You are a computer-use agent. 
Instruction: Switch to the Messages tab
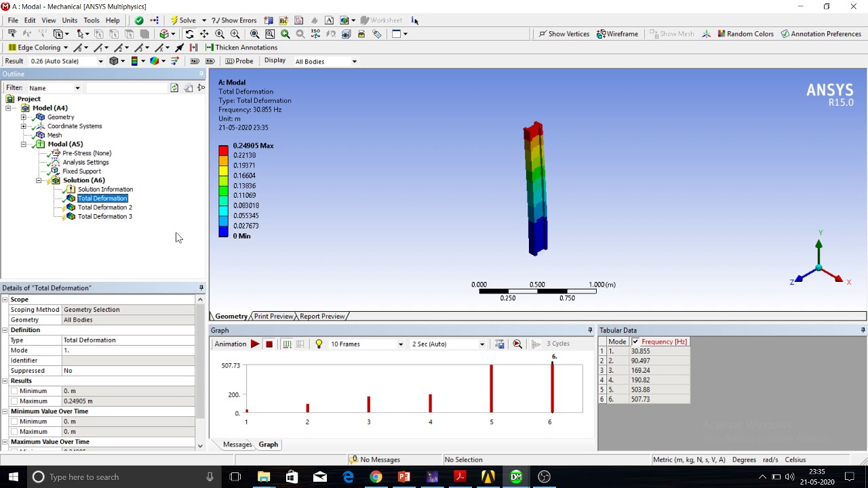pos(237,445)
